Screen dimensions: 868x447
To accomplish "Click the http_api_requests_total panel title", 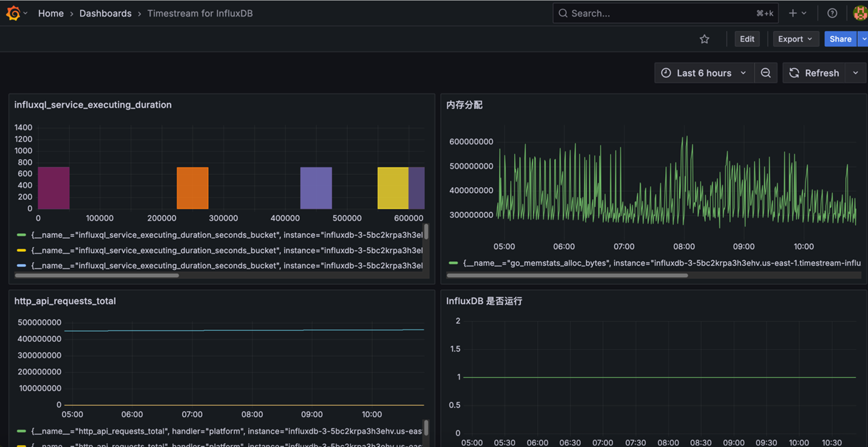I will click(65, 301).
